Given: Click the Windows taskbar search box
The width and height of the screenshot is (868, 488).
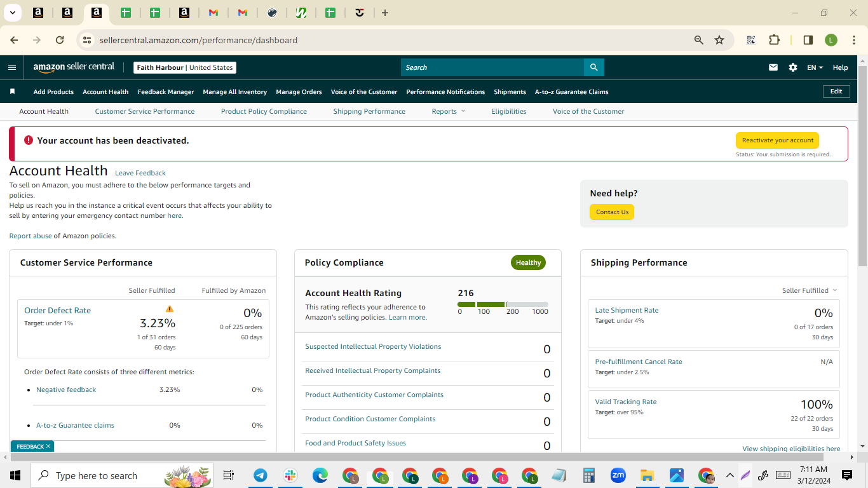Looking at the screenshot, I should pyautogui.click(x=123, y=475).
